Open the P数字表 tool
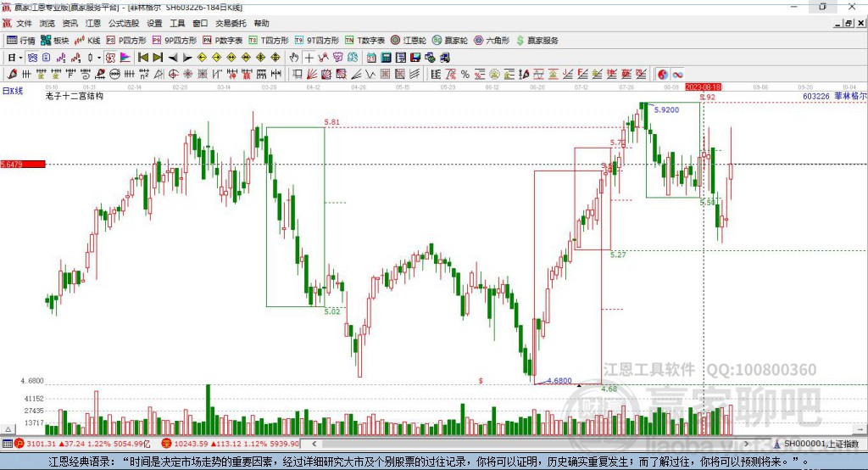868x470 pixels. (223, 41)
